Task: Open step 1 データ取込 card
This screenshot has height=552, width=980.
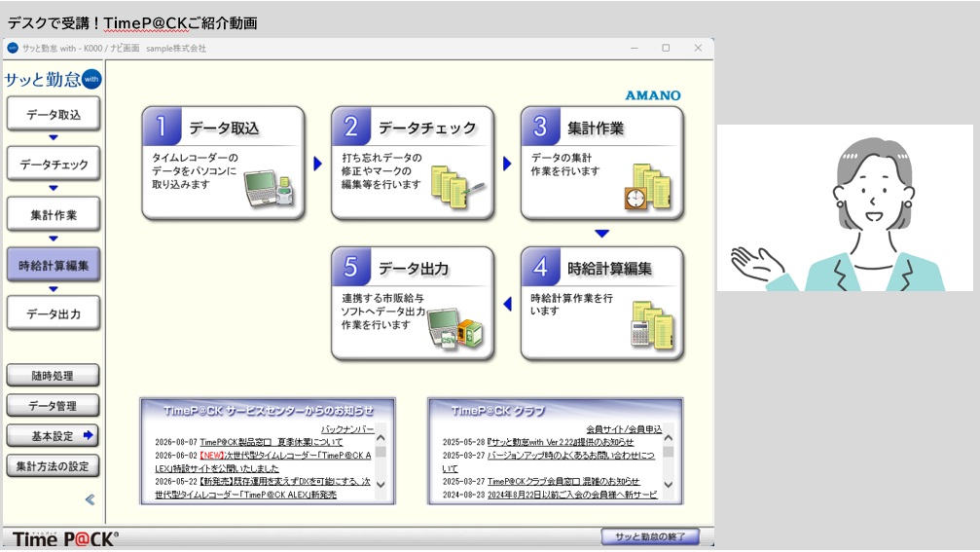Action: point(223,163)
